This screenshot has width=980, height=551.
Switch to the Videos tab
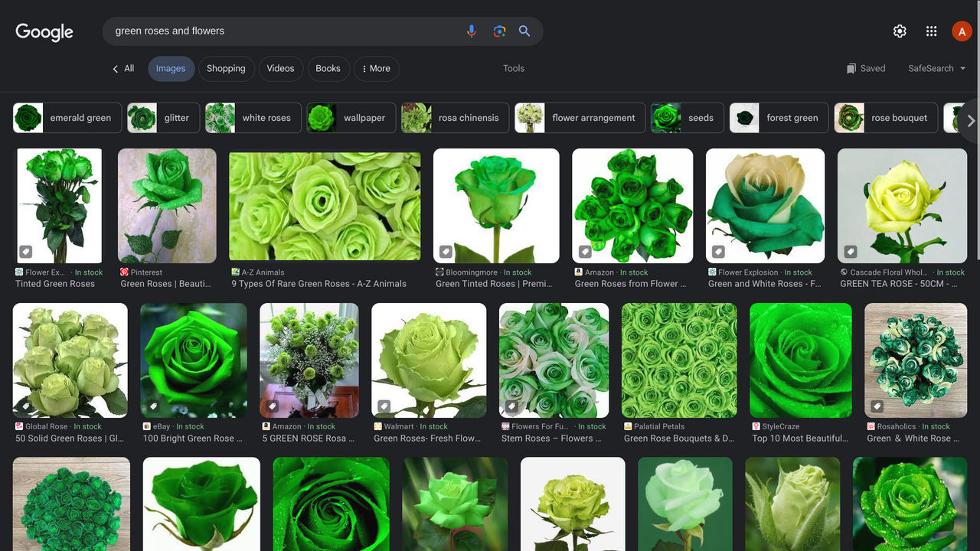point(280,68)
